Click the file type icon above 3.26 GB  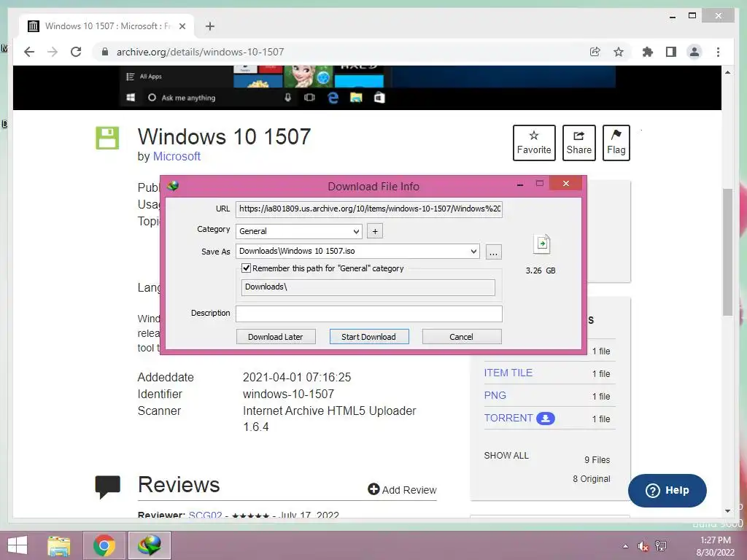542,244
